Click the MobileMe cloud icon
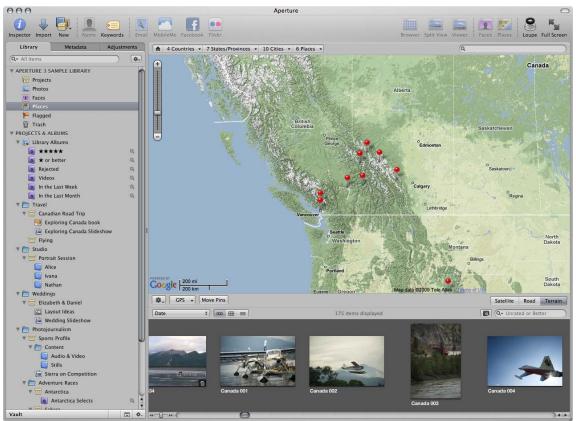Viewport: 576px width, 421px height. point(165,25)
